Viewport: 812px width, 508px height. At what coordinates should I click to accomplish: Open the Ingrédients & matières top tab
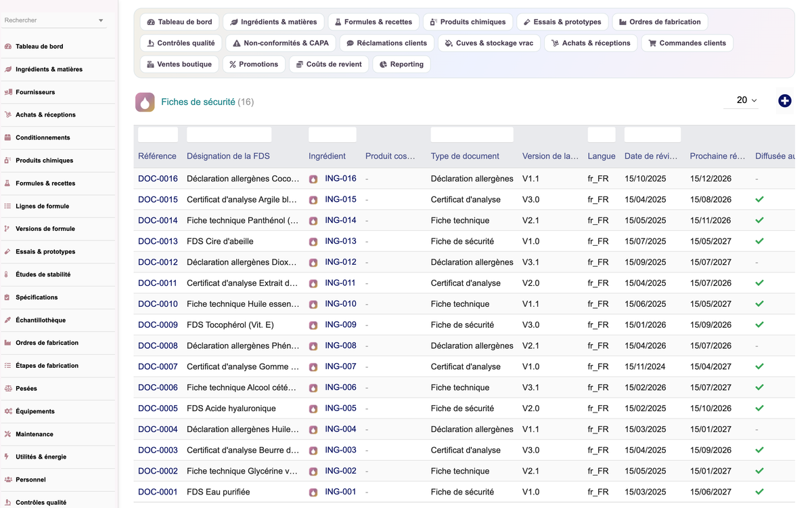(x=274, y=22)
